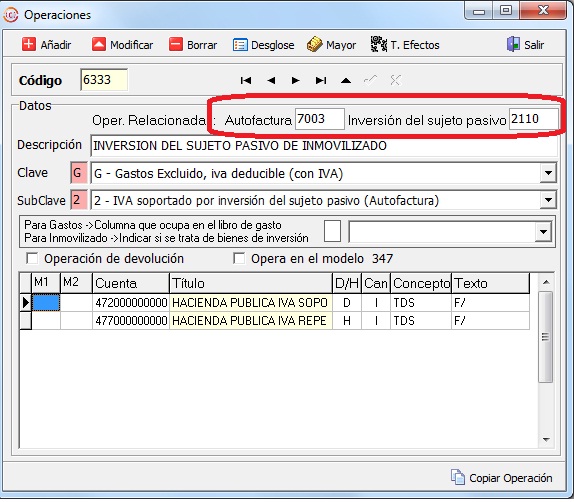Click the Autofactura field showing 7003

[x=320, y=119]
